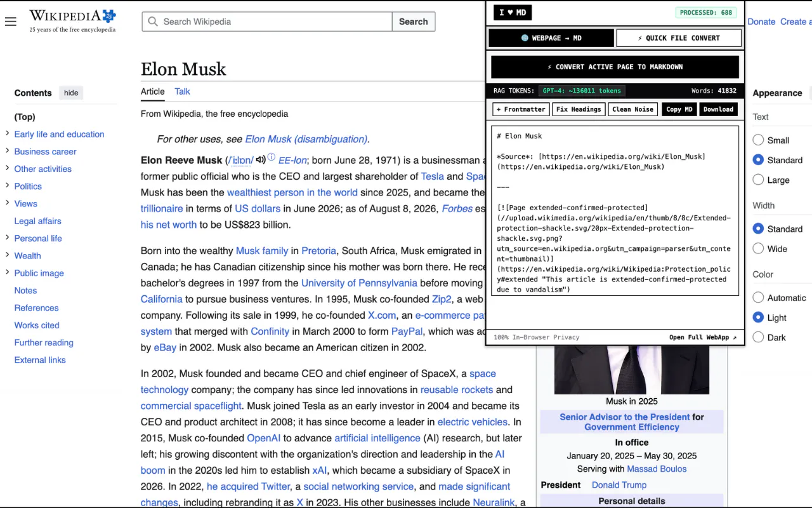This screenshot has height=508, width=812.
Task: Switch to the Article tab
Action: click(152, 91)
